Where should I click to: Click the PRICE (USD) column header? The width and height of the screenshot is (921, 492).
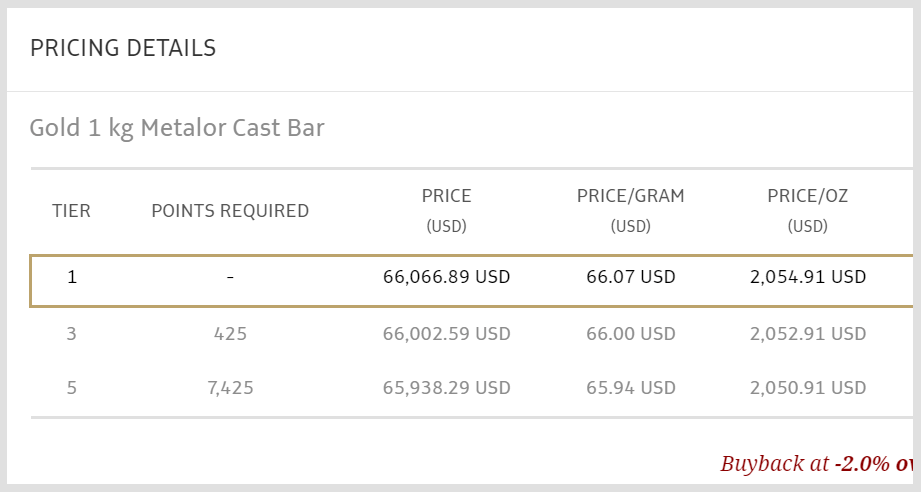click(446, 210)
